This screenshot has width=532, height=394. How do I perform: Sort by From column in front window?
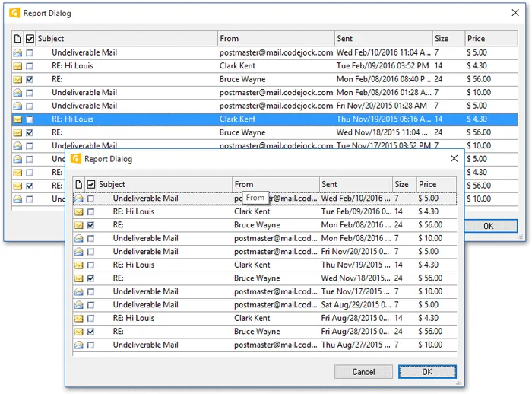(276, 184)
